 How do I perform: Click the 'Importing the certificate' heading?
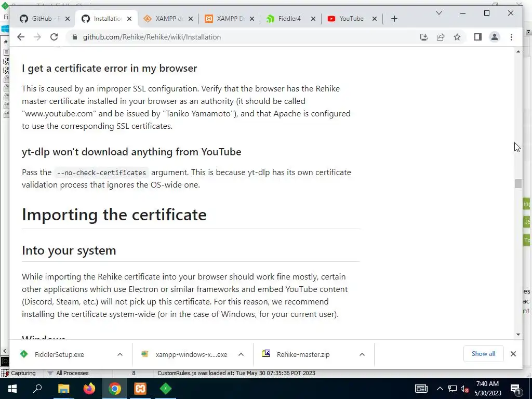point(114,215)
